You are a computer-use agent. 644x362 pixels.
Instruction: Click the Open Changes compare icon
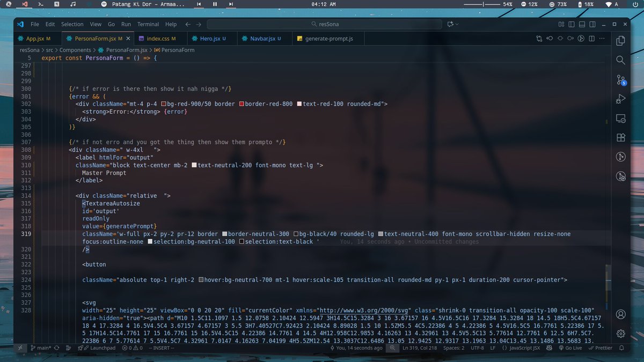pyautogui.click(x=539, y=39)
